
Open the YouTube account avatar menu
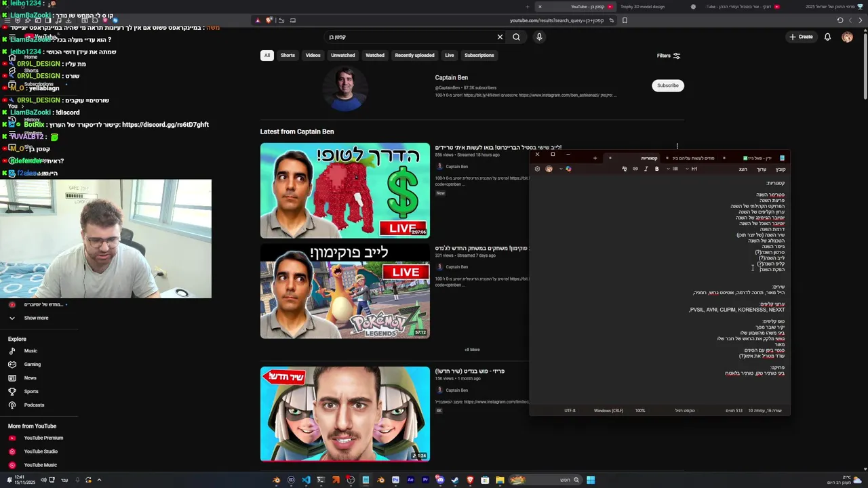847,37
